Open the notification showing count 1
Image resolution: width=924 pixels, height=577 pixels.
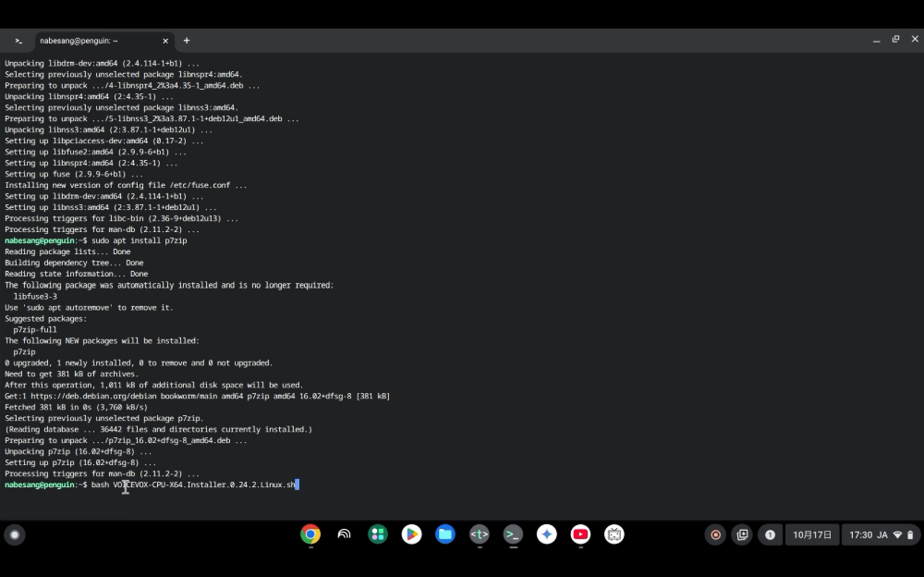[x=770, y=534]
